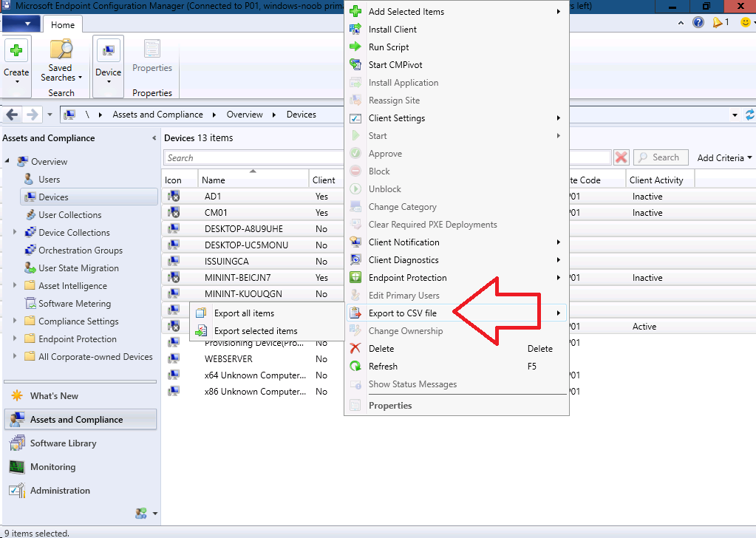Select the Home ribbon tab

(63, 24)
